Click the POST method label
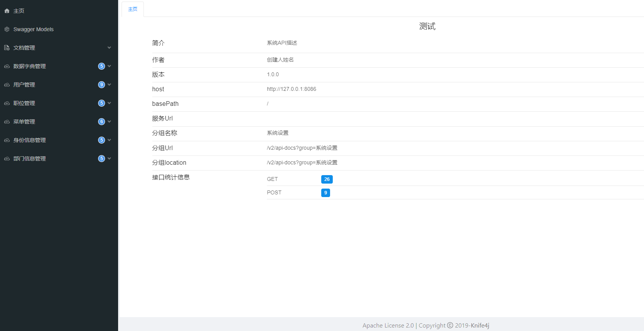This screenshot has width=644, height=331. tap(274, 192)
